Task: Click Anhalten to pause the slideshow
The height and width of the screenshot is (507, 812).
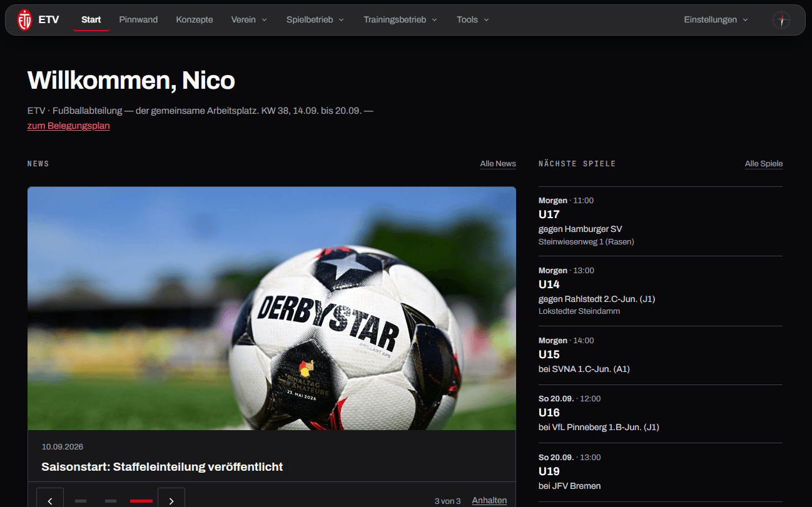Action: pyautogui.click(x=489, y=501)
